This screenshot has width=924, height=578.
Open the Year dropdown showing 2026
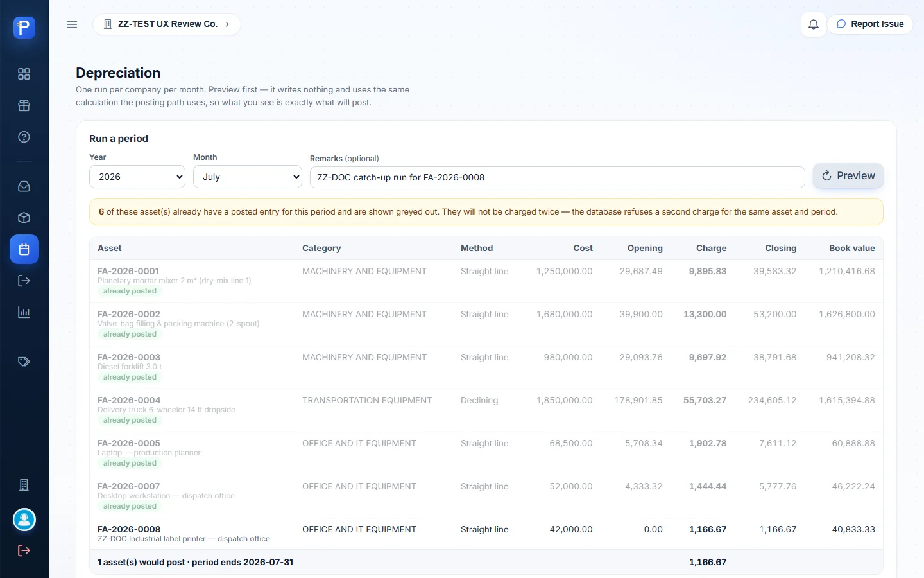click(x=137, y=177)
